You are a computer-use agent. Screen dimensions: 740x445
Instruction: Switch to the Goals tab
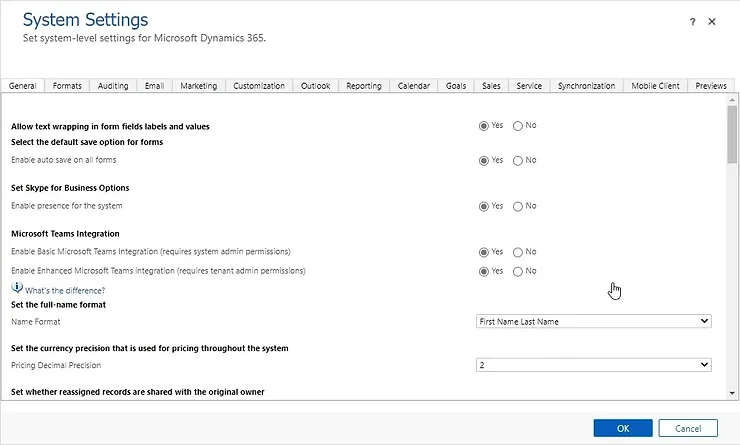point(456,86)
